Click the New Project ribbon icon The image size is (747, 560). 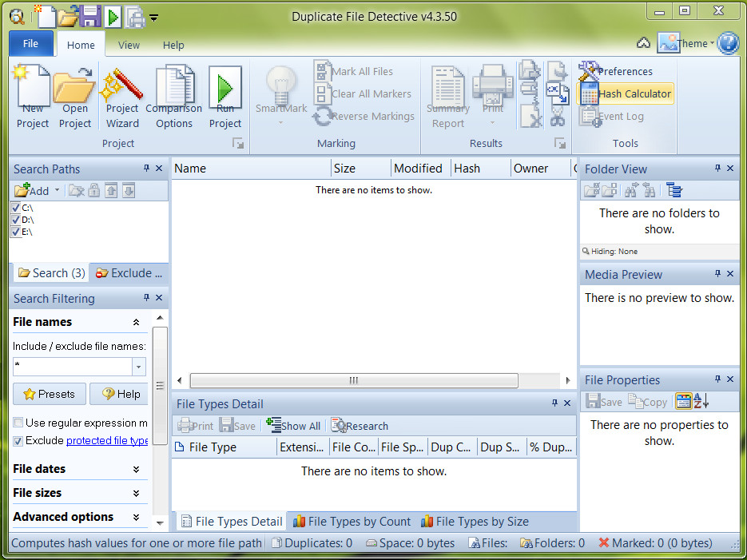33,97
